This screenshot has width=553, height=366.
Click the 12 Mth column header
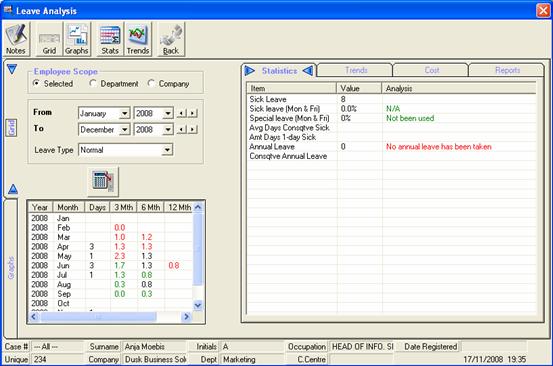click(x=179, y=207)
